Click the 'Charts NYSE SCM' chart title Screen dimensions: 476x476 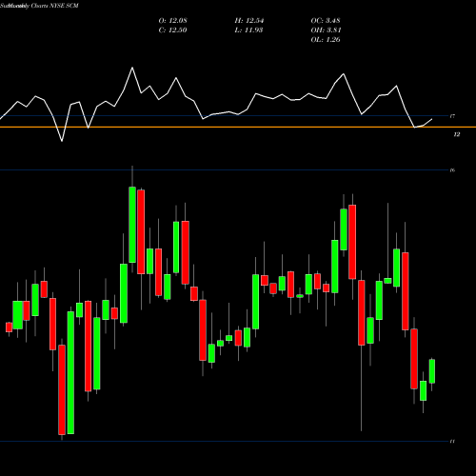click(54, 6)
